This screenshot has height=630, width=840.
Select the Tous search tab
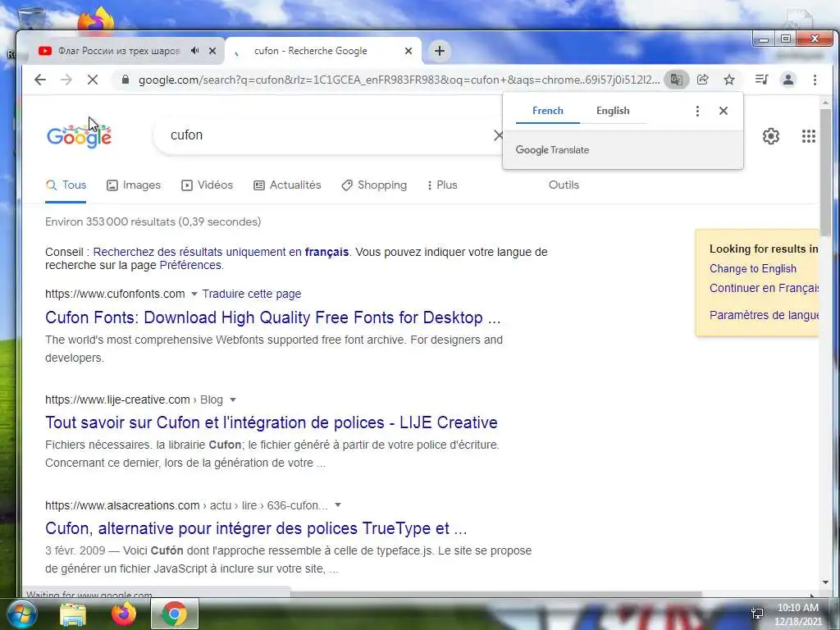(66, 185)
